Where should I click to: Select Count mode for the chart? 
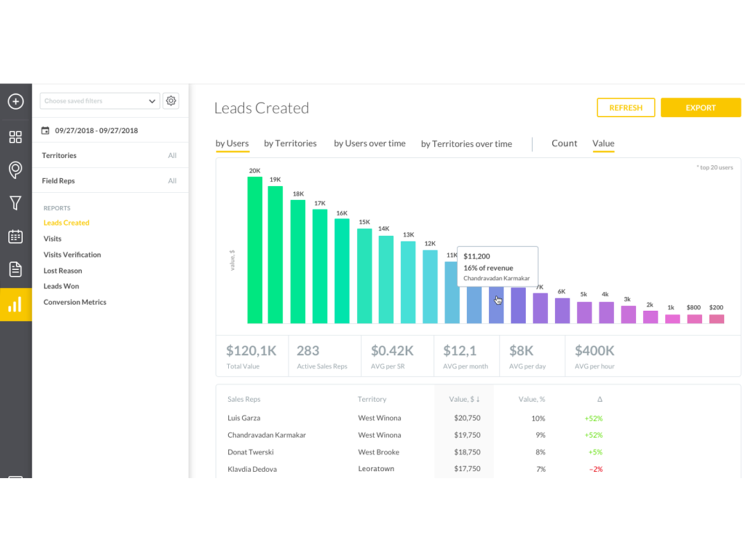click(x=564, y=144)
